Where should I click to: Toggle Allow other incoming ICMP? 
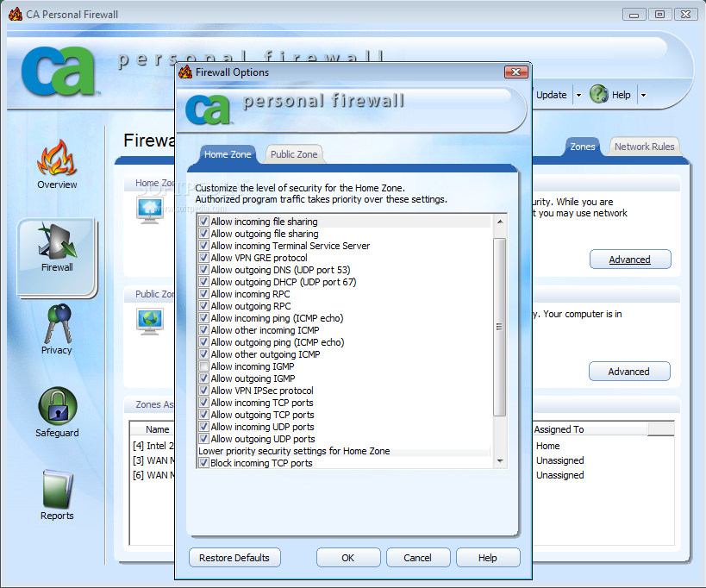tap(203, 330)
